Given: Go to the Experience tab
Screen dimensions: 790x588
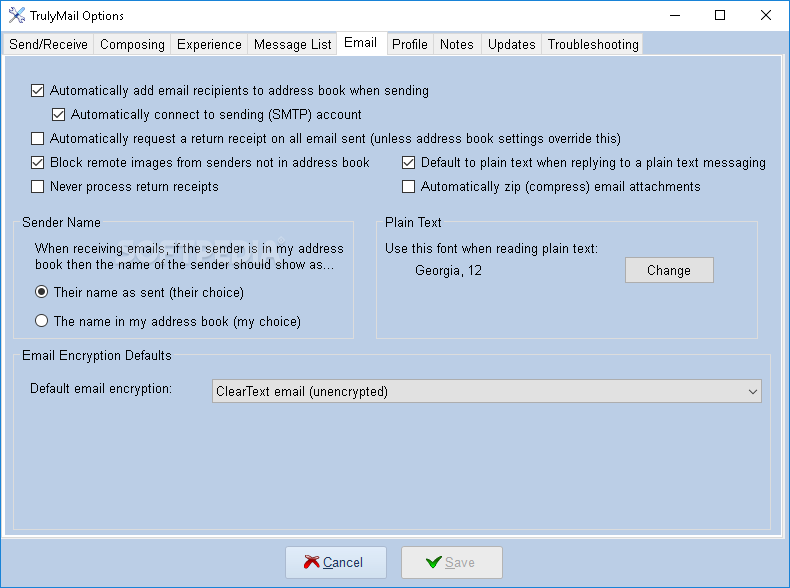Looking at the screenshot, I should (209, 44).
